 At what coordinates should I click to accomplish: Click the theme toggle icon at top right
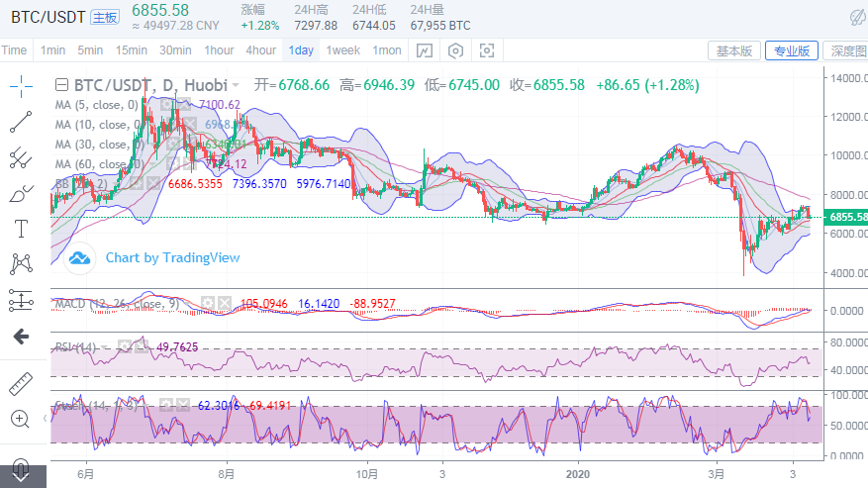[857, 18]
